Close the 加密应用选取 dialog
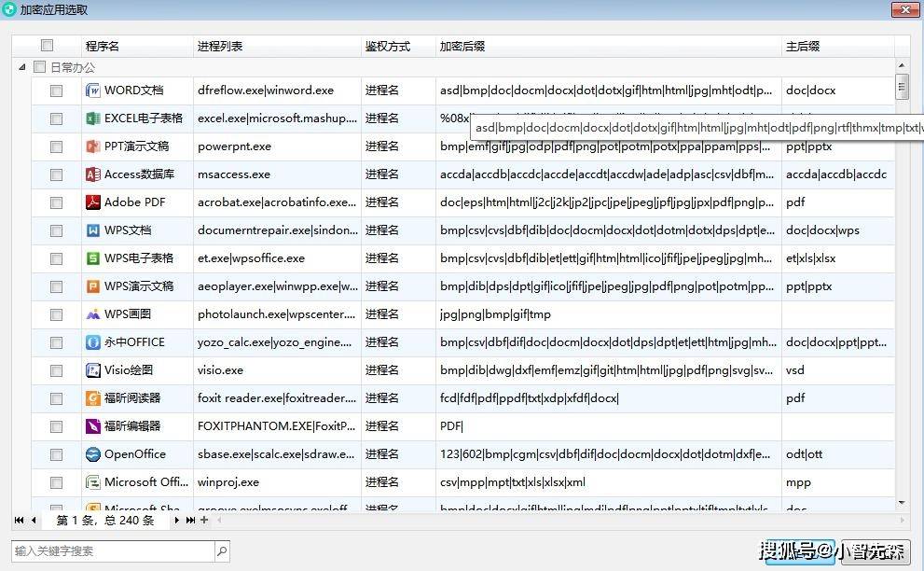 pos(905,8)
